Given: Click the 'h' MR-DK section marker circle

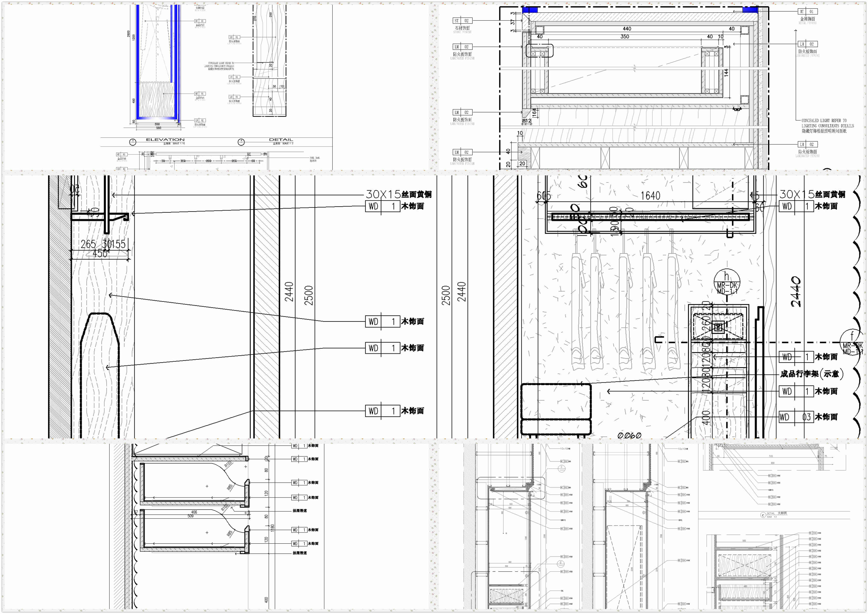Looking at the screenshot, I should (x=726, y=282).
